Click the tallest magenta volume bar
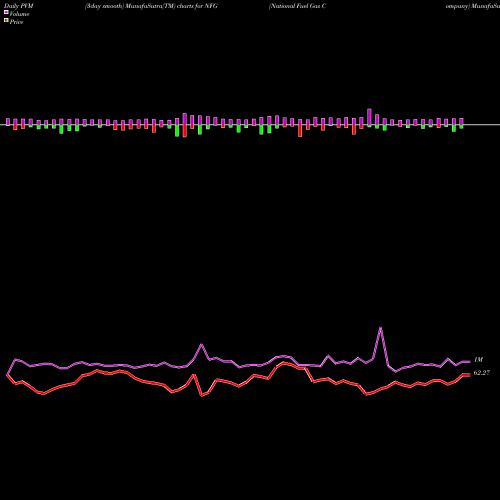The image size is (500, 500). click(369, 117)
